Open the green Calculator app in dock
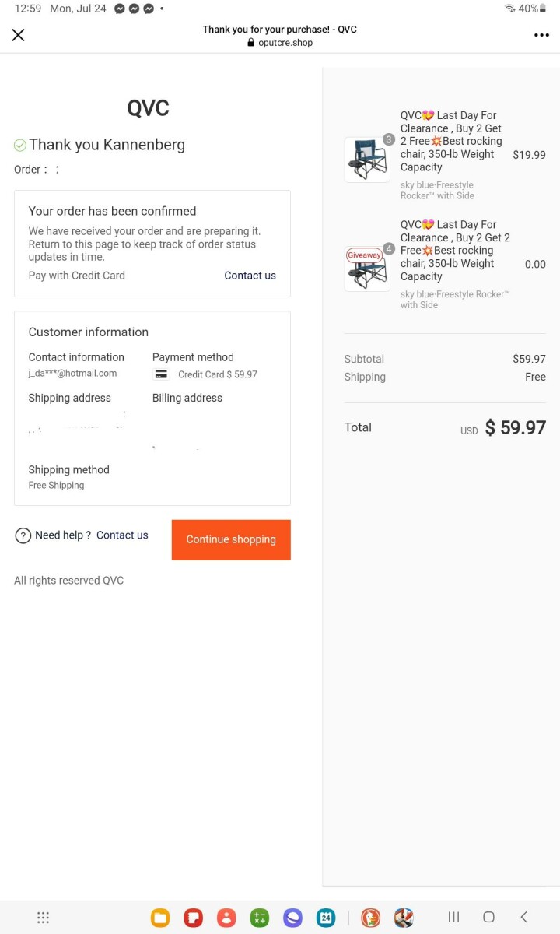The width and height of the screenshot is (560, 934). point(259,918)
